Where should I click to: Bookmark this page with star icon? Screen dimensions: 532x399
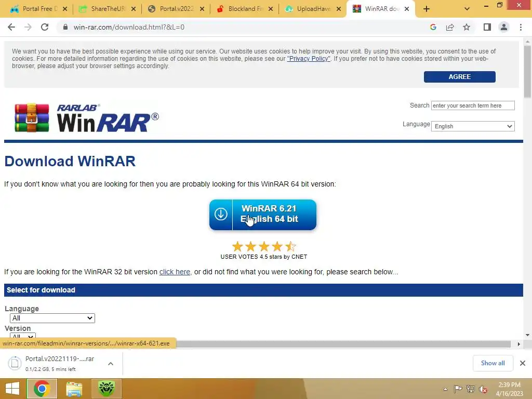pos(467,27)
